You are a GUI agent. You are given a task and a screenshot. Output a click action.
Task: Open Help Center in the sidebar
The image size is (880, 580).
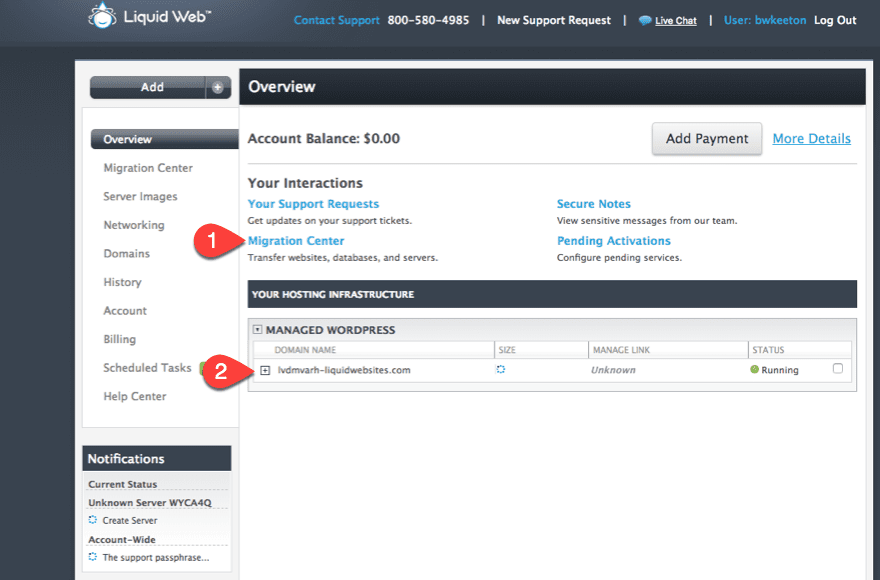pyautogui.click(x=135, y=396)
